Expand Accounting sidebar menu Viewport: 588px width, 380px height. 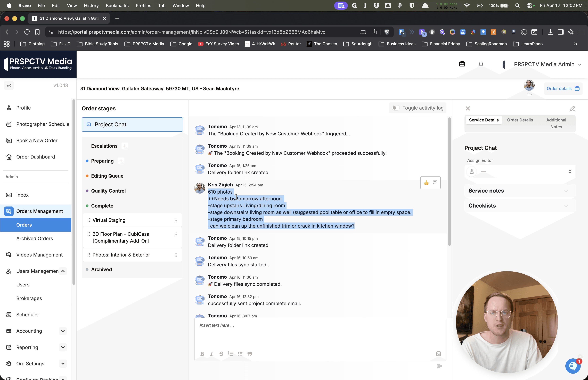click(63, 331)
